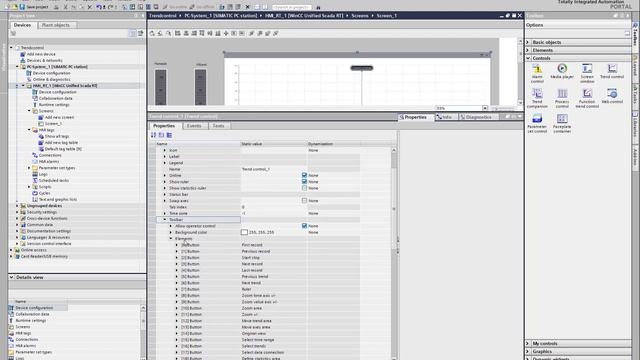Open Devices & networks in project tree

[44, 60]
